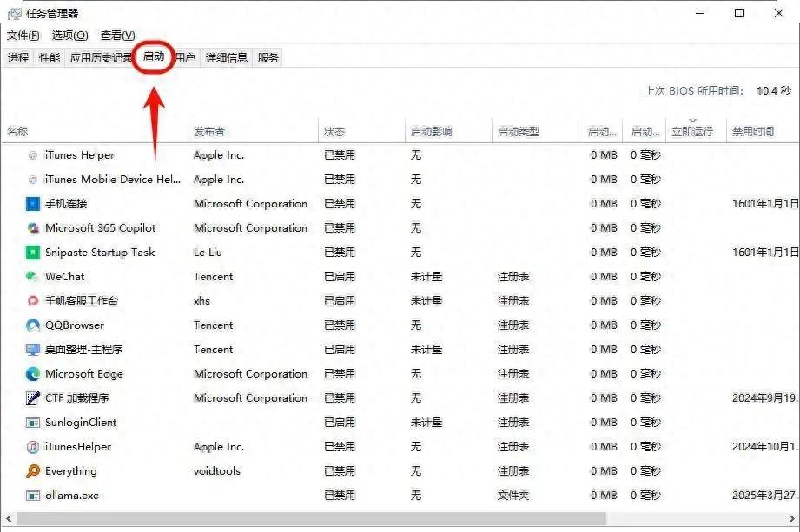Click the 手机连接 blue app icon
The width and height of the screenshot is (800, 532).
[33, 204]
